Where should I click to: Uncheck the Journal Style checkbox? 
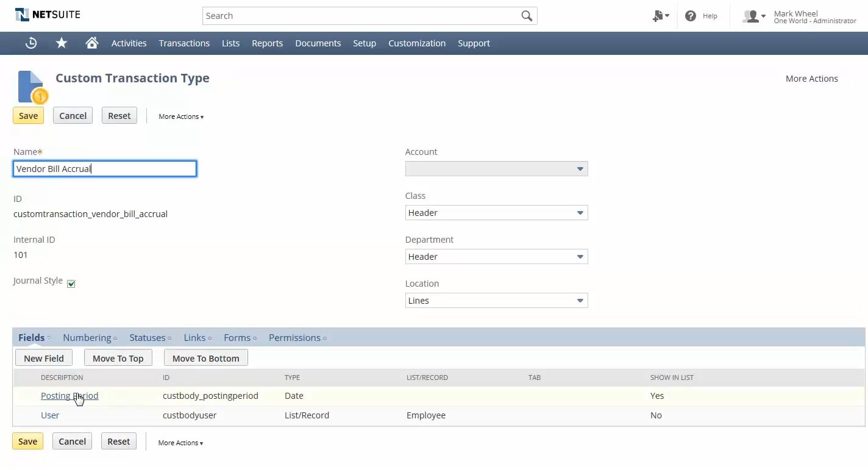point(71,284)
